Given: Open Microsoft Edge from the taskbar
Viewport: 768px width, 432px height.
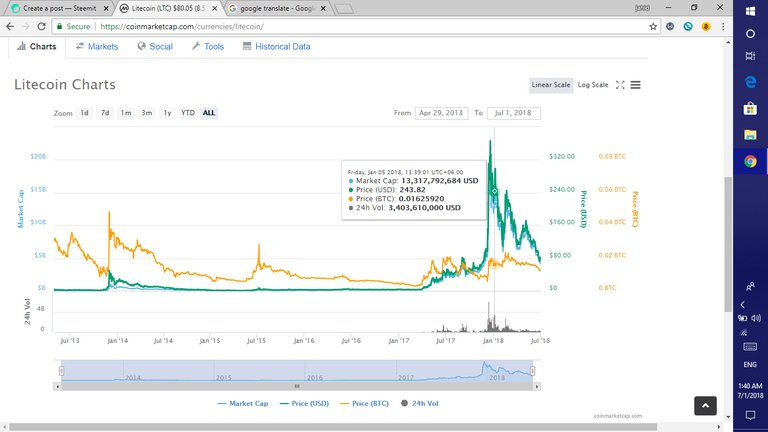Looking at the screenshot, I should pos(749,82).
